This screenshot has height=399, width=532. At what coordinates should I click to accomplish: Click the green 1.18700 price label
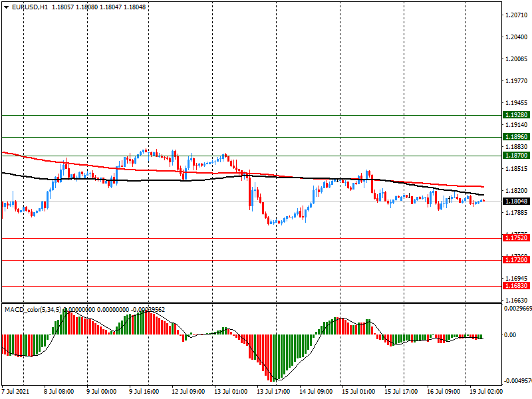[x=516, y=156]
